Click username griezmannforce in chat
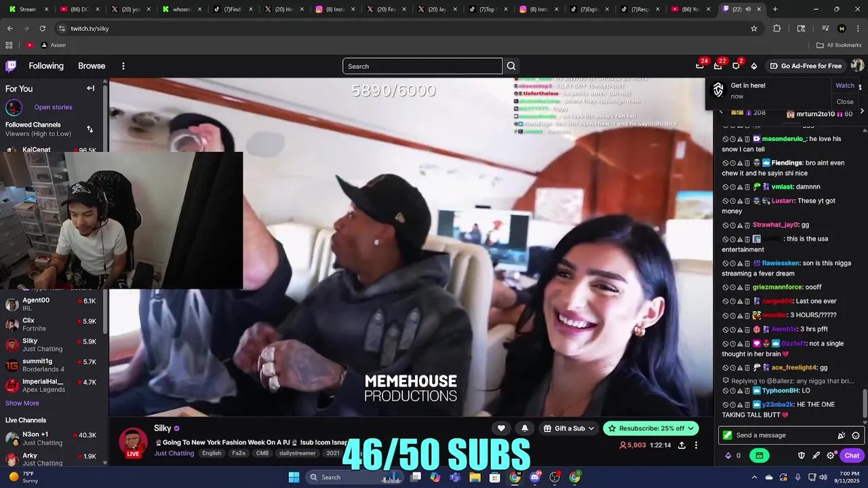The image size is (868, 488). click(777, 287)
